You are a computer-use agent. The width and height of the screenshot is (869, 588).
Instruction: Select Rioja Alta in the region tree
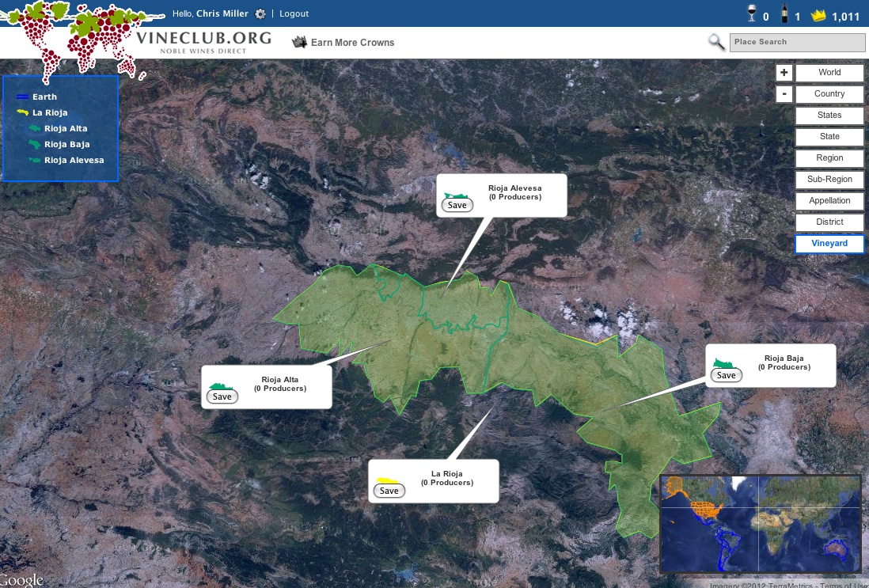pos(66,128)
